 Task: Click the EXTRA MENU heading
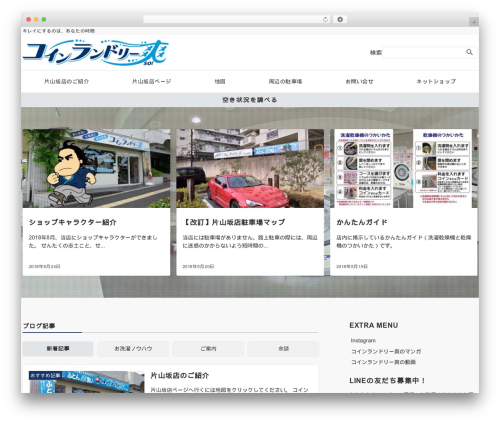click(x=374, y=325)
